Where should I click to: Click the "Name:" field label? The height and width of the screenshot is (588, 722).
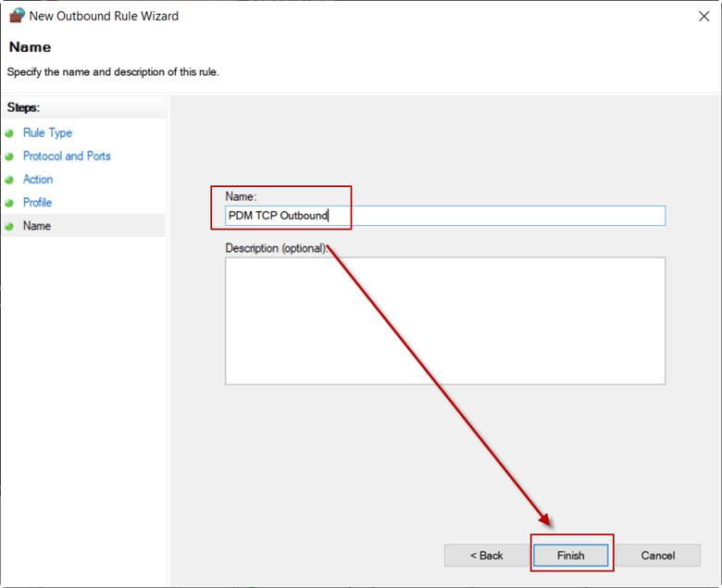pos(241,196)
